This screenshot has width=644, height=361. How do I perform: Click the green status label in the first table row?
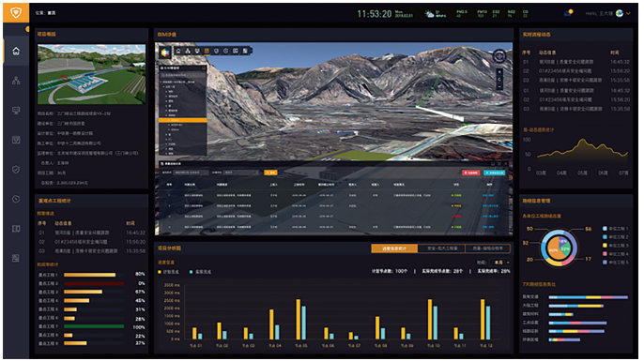(456, 196)
